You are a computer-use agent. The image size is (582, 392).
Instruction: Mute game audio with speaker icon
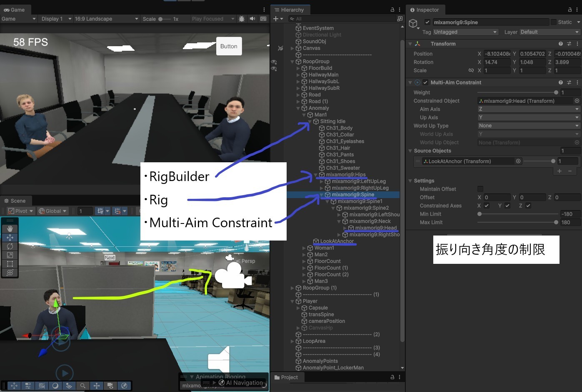[x=252, y=19]
